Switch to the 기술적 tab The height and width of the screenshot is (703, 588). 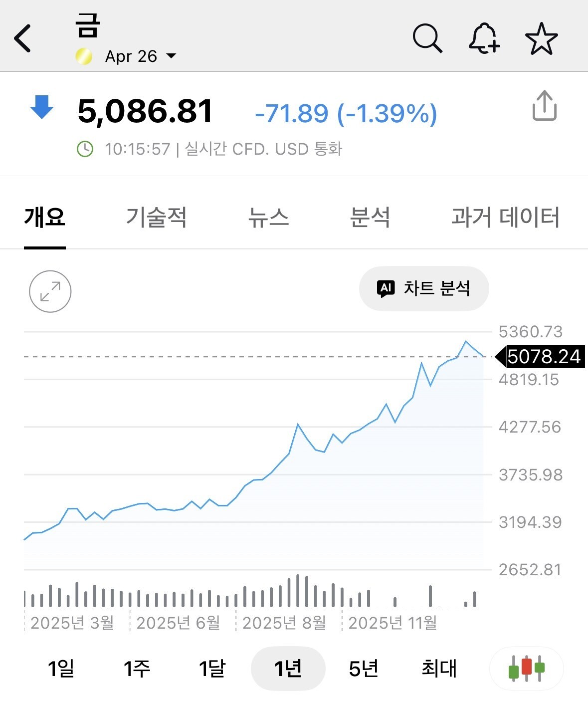[156, 218]
